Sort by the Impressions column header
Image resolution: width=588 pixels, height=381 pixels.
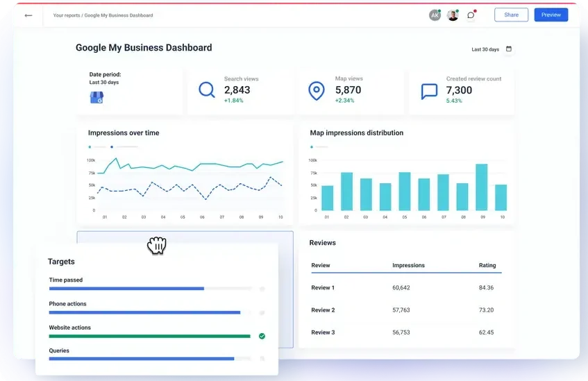(x=408, y=265)
